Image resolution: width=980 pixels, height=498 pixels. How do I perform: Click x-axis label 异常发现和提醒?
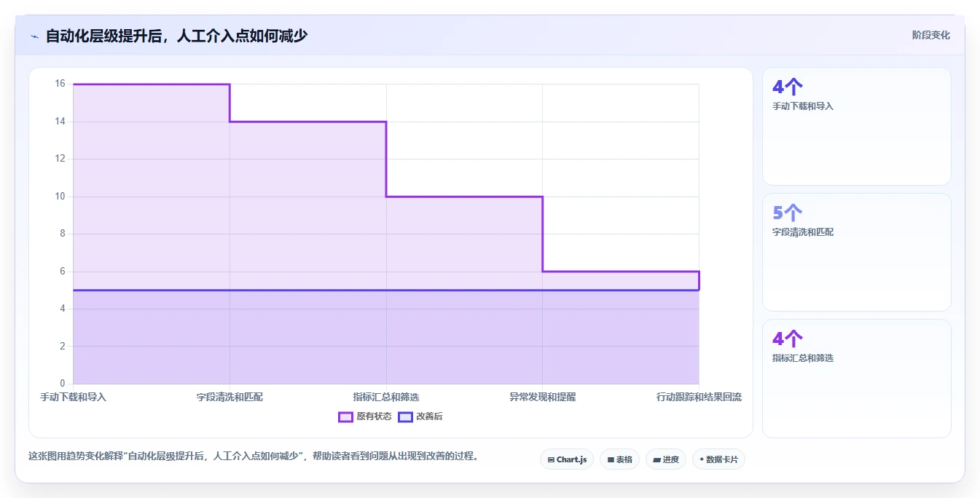click(543, 397)
